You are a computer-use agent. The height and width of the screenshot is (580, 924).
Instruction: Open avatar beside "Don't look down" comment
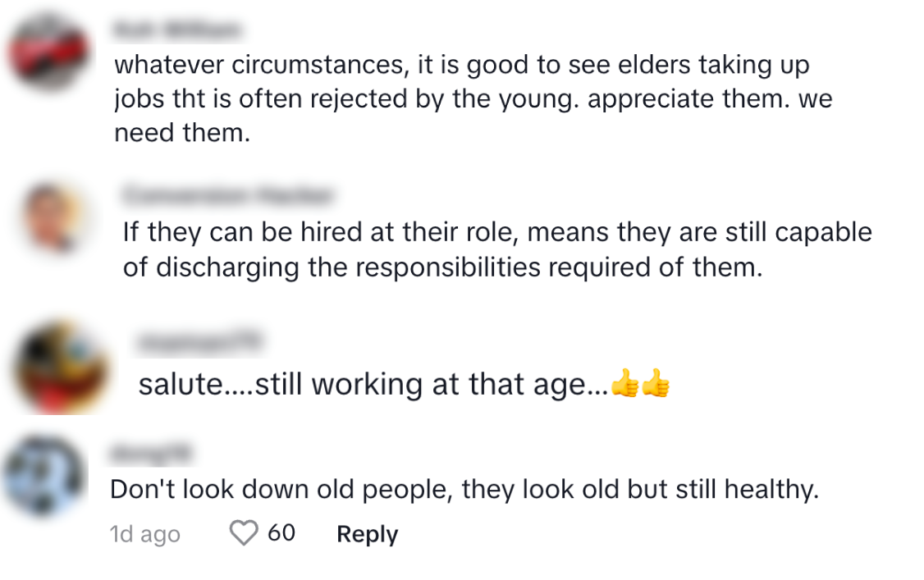(45, 476)
